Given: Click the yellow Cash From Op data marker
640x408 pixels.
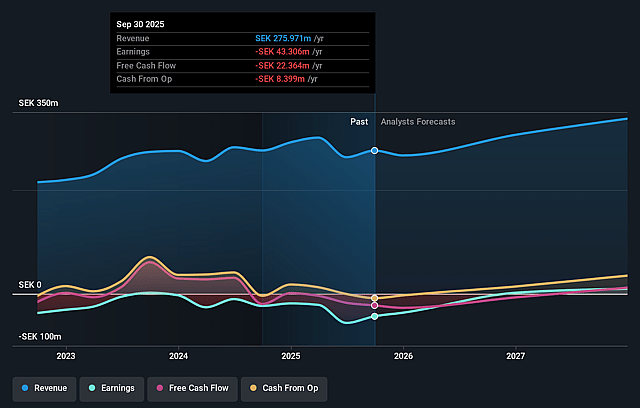Looking at the screenshot, I should tap(375, 298).
